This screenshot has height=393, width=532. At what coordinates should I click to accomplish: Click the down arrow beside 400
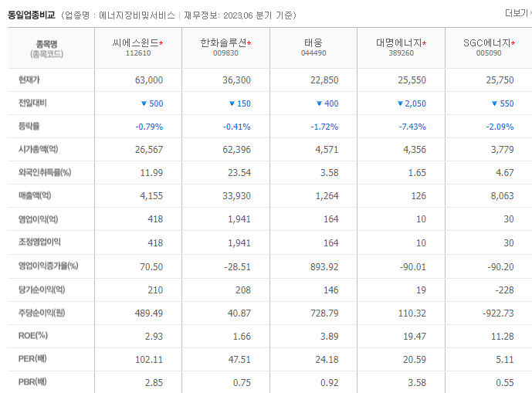pos(319,103)
